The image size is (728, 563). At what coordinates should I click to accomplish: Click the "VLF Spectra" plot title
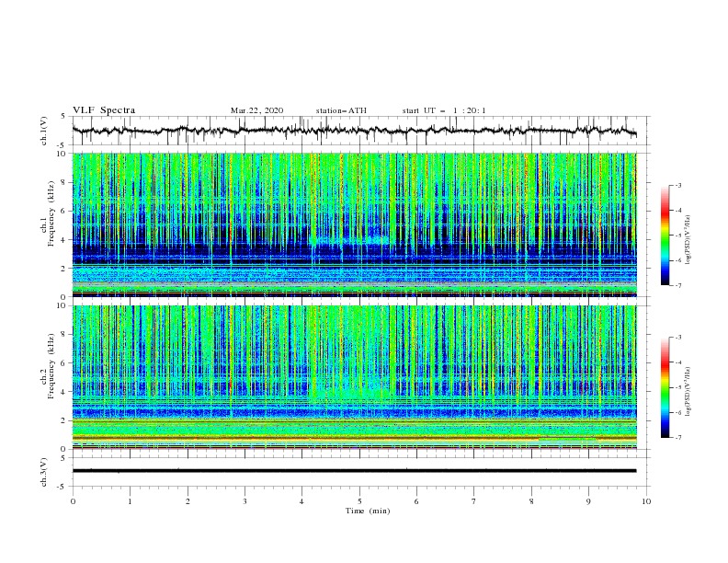point(104,110)
